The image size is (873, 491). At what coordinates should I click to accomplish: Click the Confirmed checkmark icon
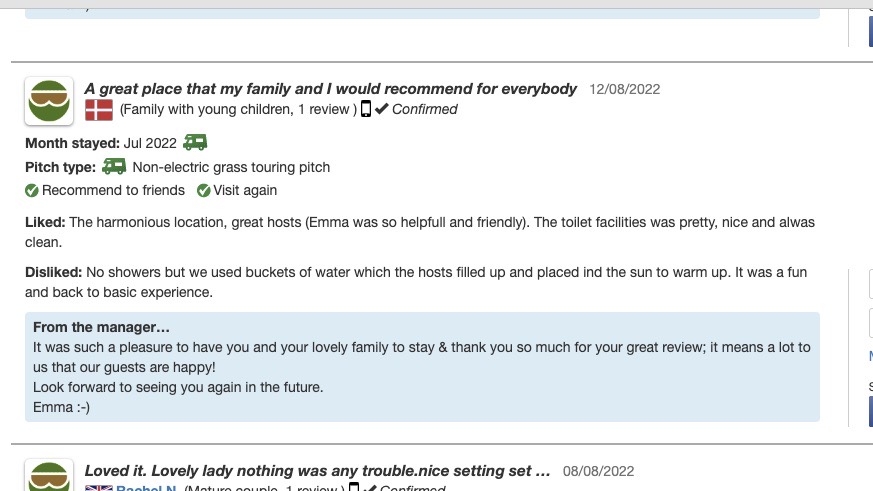[x=381, y=109]
